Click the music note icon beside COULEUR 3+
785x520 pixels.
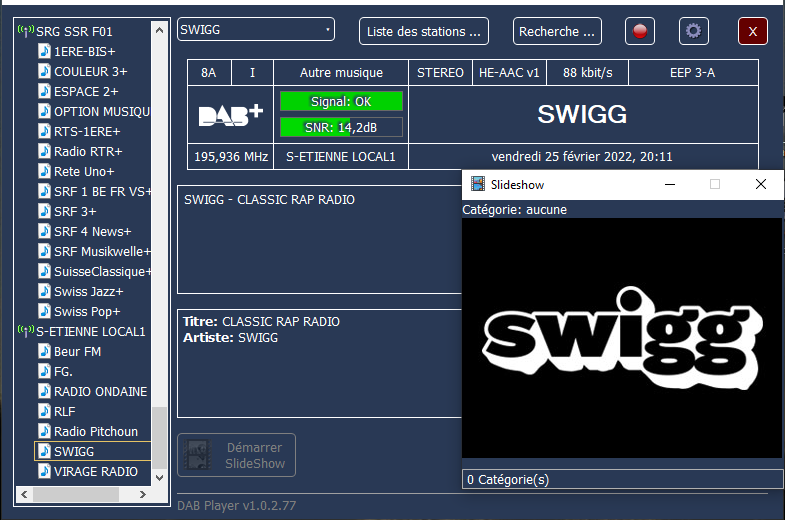tap(45, 71)
